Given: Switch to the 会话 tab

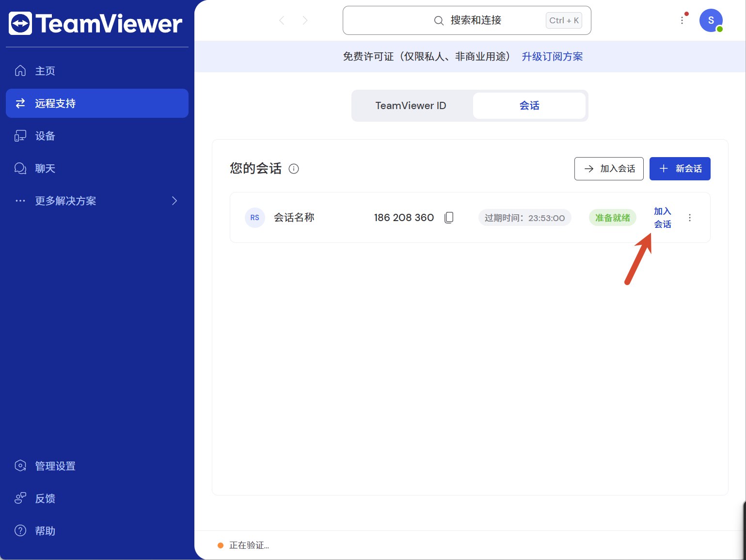Looking at the screenshot, I should tap(529, 106).
